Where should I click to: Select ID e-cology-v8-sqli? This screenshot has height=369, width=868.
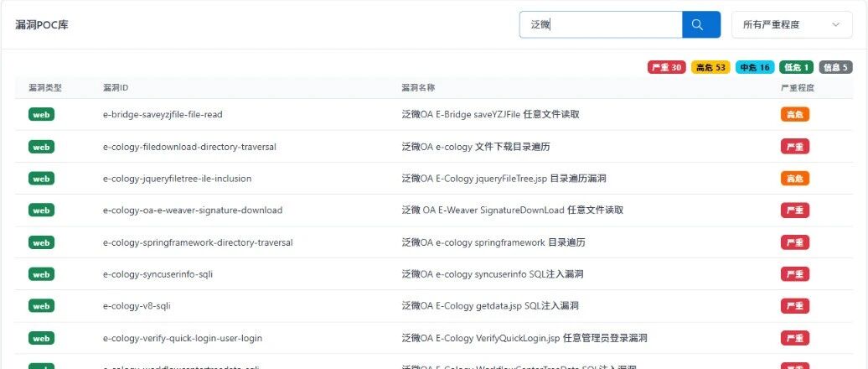pos(137,306)
